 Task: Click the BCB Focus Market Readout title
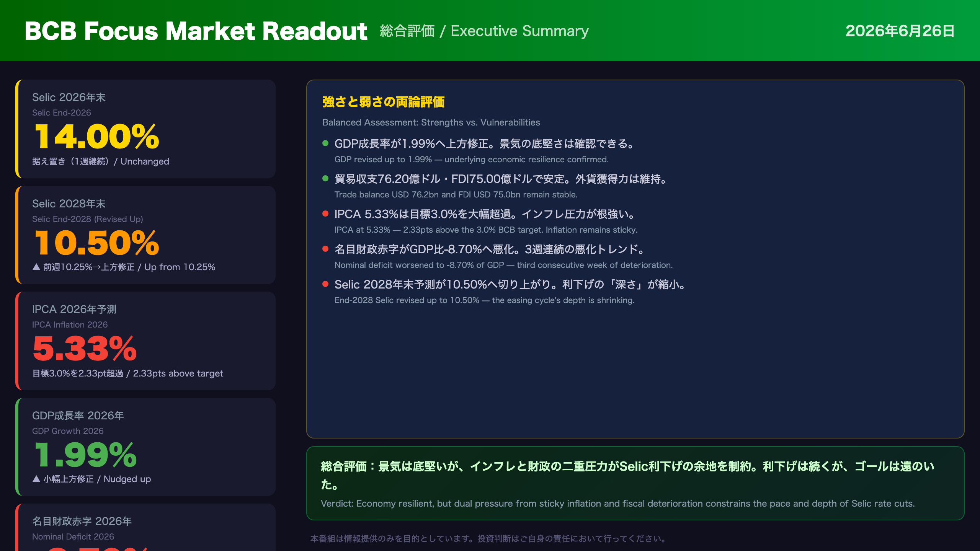pyautogui.click(x=196, y=31)
